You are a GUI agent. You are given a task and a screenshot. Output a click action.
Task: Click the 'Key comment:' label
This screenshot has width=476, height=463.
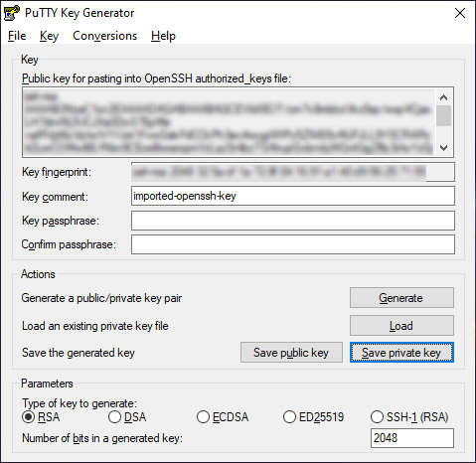point(55,197)
